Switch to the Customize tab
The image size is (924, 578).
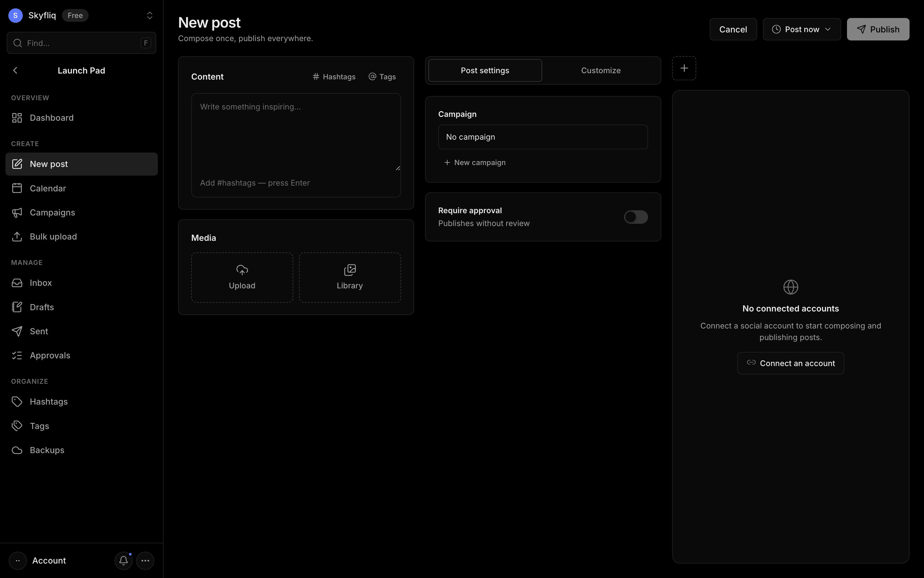[x=601, y=70]
